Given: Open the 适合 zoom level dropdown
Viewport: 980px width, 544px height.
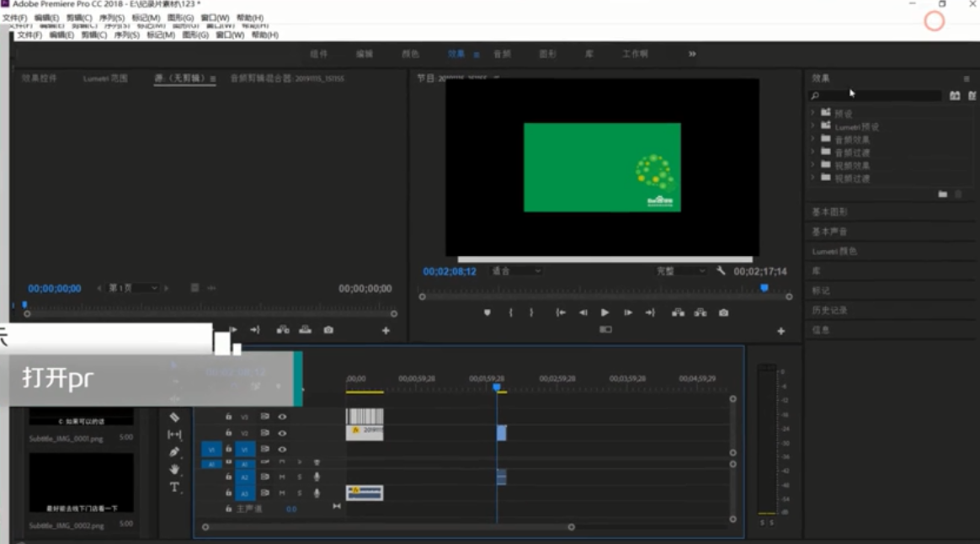Looking at the screenshot, I should [x=515, y=271].
